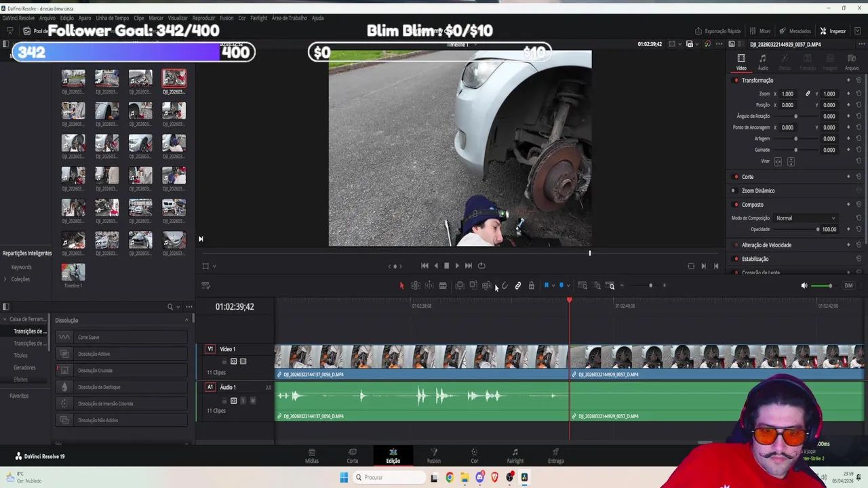
Task: Open the marker color dropdown arrow
Action: tap(568, 285)
